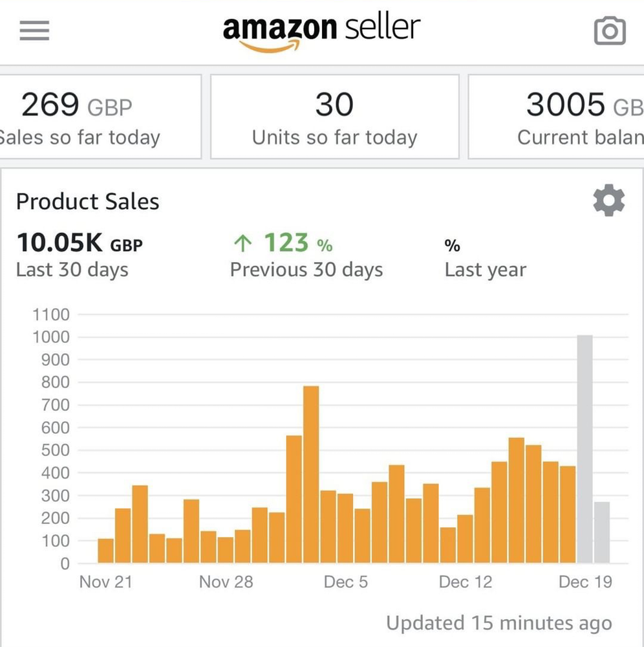Screen dimensions: 644x647
Task: Select the Last 30 days metric
Action: click(x=79, y=256)
